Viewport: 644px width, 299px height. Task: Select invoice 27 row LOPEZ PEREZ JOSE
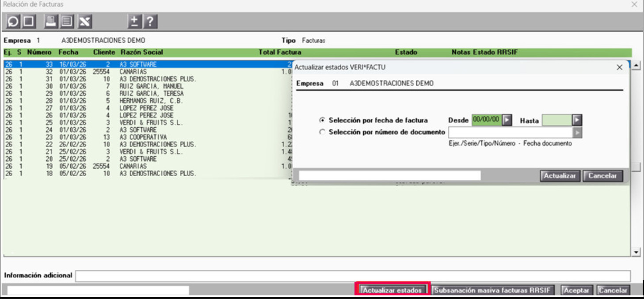(147, 108)
